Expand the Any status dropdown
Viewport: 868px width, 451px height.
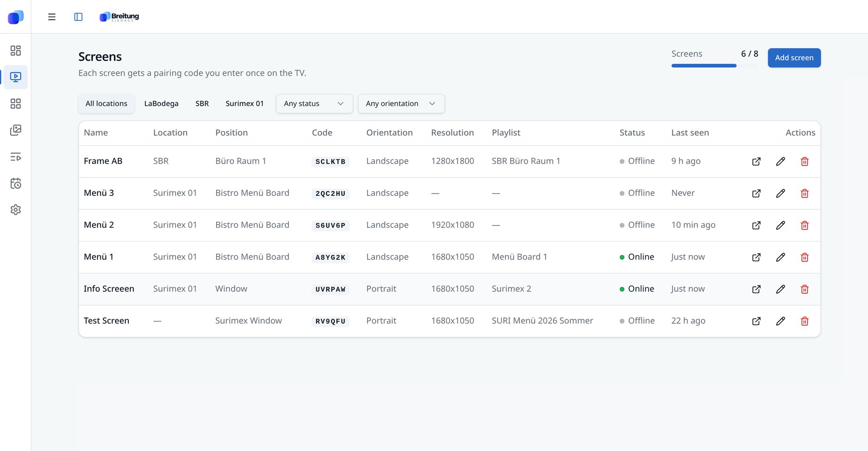click(314, 104)
